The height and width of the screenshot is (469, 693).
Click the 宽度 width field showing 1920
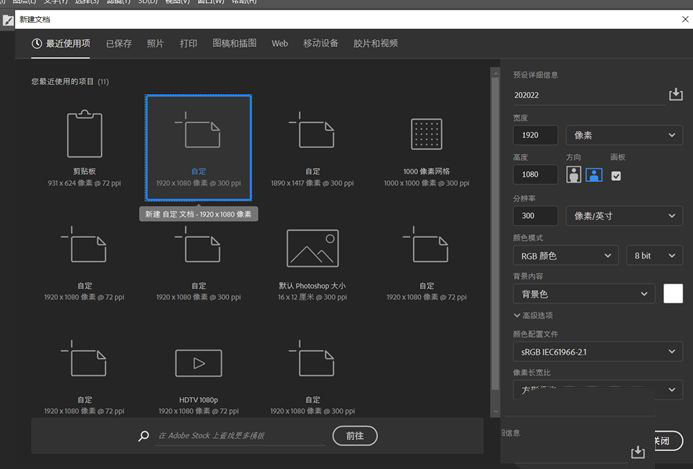click(x=535, y=135)
